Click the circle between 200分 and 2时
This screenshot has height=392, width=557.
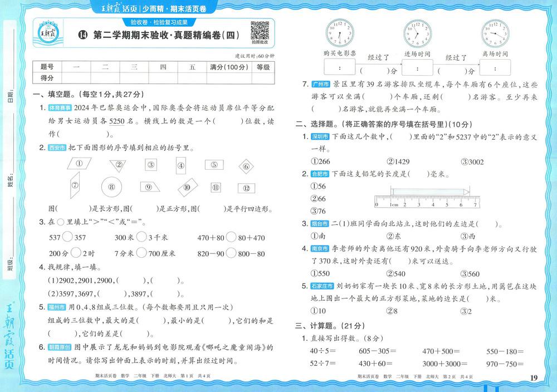pos(76,252)
